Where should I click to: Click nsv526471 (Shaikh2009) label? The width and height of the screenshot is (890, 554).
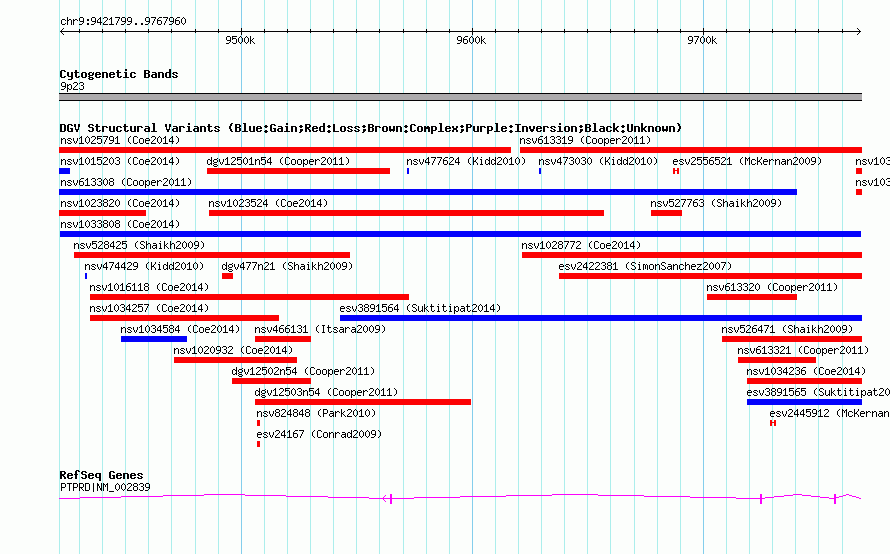[787, 329]
